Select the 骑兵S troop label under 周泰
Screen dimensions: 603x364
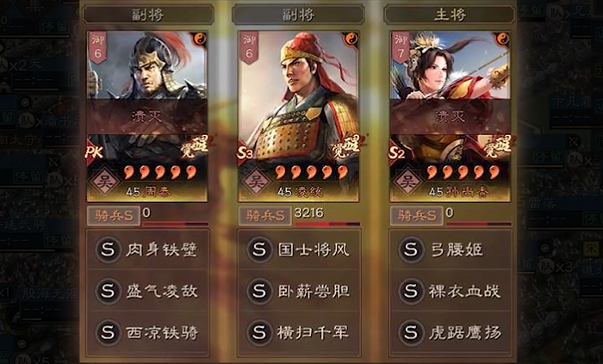pos(113,216)
